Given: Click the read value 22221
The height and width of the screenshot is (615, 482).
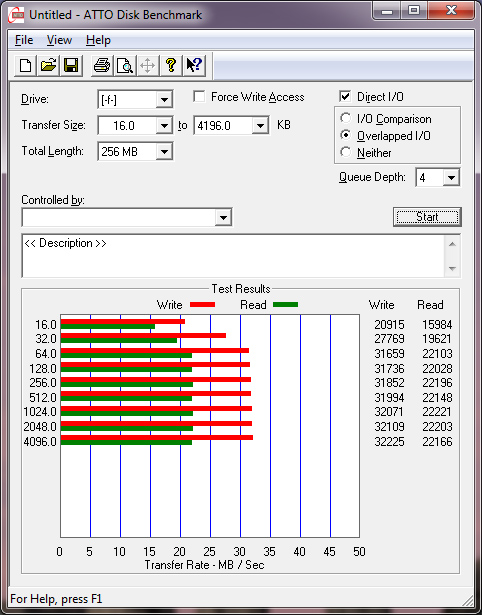Looking at the screenshot, I should point(437,412).
